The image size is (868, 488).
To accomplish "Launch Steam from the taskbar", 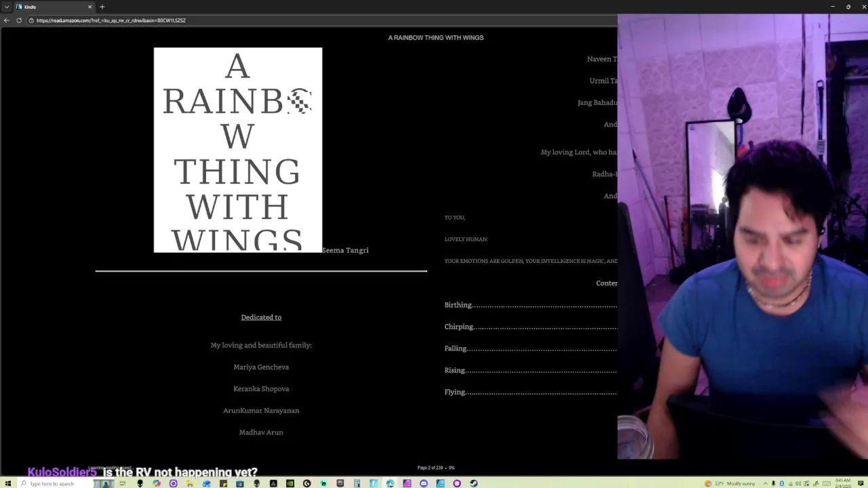I will (x=473, y=483).
